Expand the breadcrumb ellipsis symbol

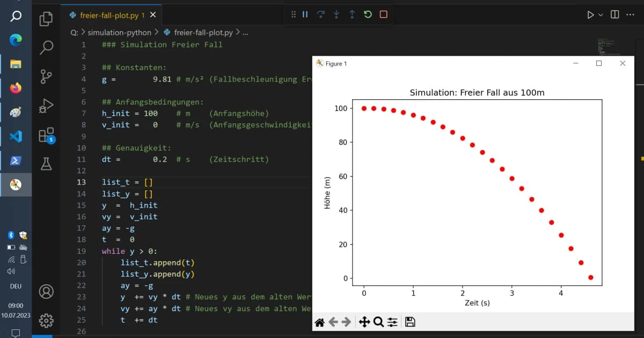[245, 32]
